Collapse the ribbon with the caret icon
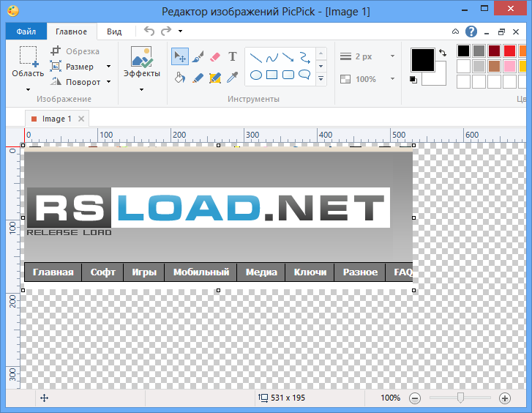Image resolution: width=532 pixels, height=413 pixels. coord(455,31)
